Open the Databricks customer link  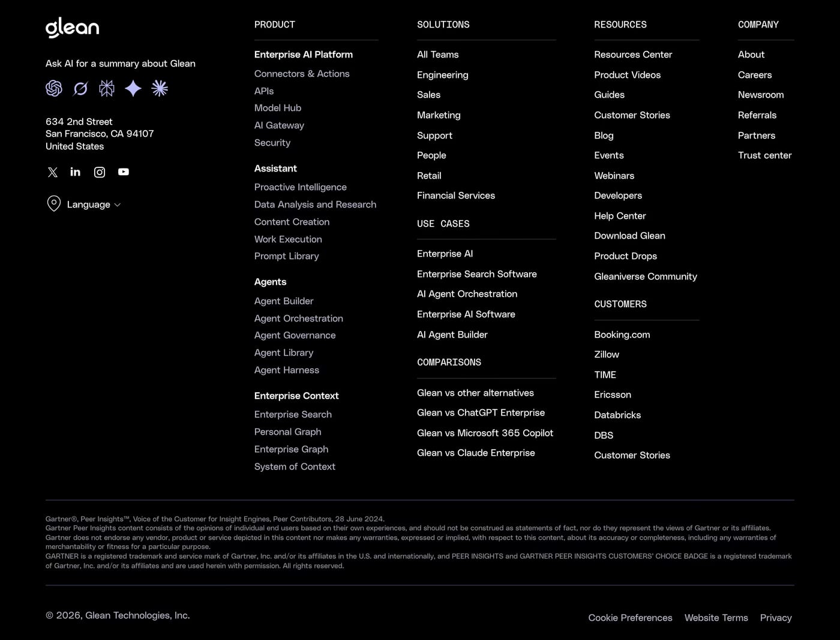click(x=617, y=415)
